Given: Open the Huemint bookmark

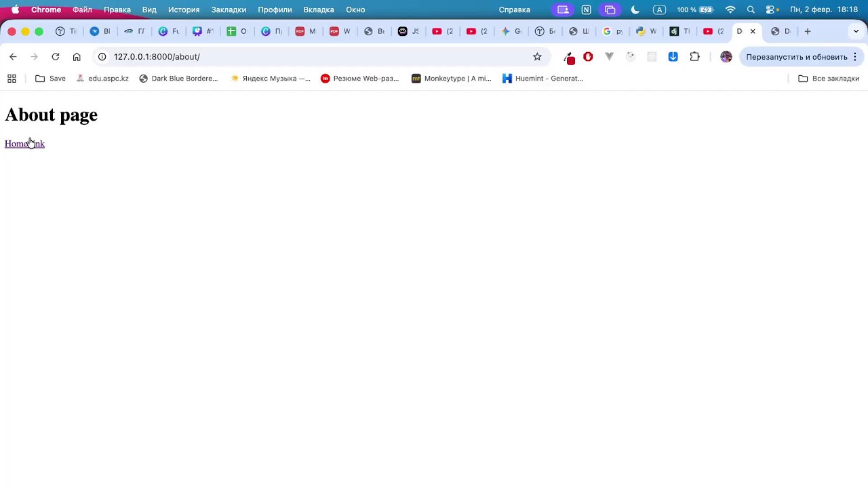Looking at the screenshot, I should [542, 79].
